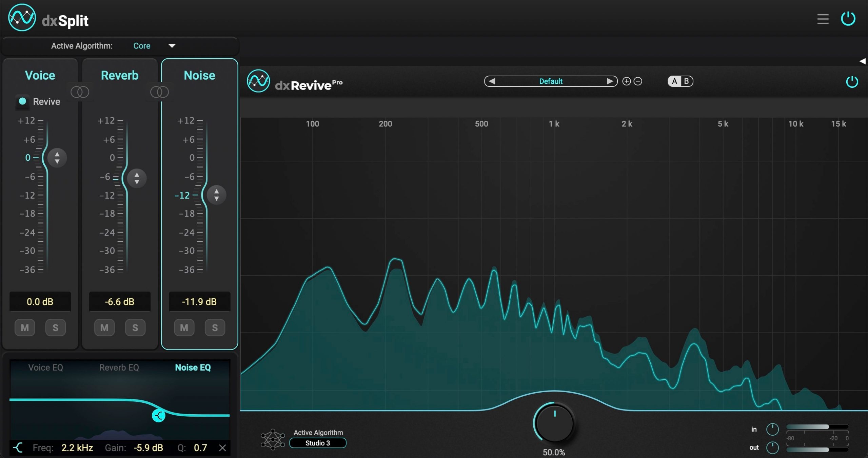This screenshot has width=868, height=458.
Task: Enable Revive on the Voice channel
Action: pos(22,101)
